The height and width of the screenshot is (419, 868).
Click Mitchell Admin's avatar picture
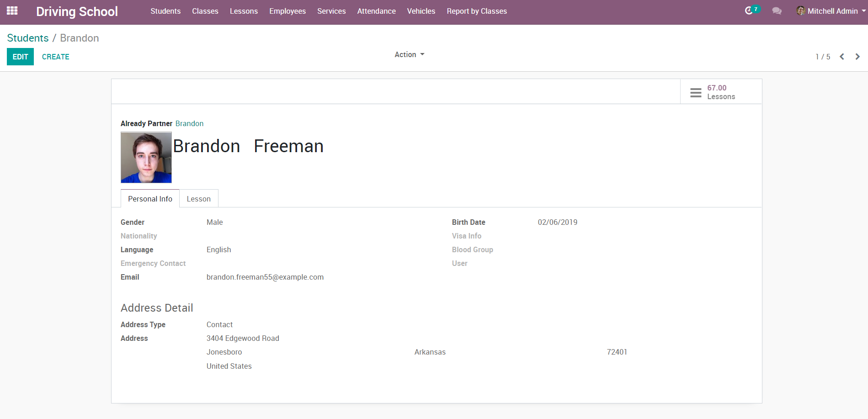click(x=800, y=11)
